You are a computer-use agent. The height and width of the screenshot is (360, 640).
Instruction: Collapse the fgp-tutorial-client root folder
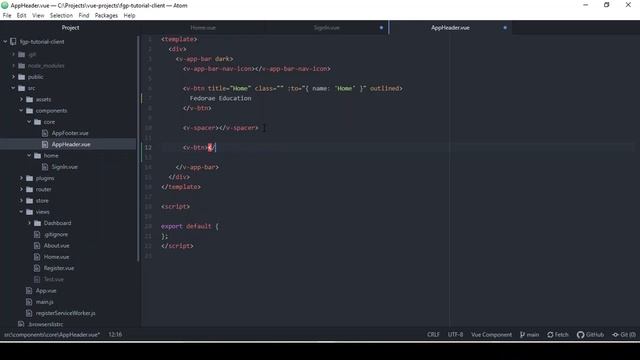tap(5, 42)
